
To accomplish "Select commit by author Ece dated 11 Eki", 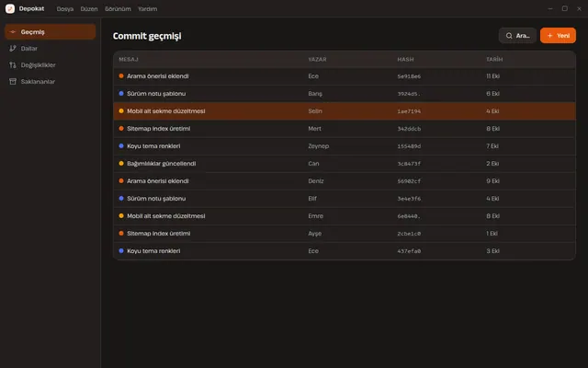I will (x=345, y=76).
